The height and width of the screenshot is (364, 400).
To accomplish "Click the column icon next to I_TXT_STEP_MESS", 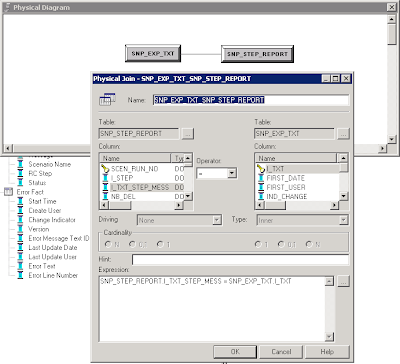I will 105,187.
